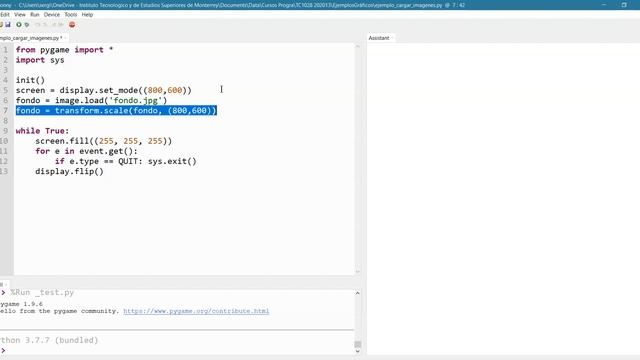
Task: Open the Edit menu
Action: (5, 14)
